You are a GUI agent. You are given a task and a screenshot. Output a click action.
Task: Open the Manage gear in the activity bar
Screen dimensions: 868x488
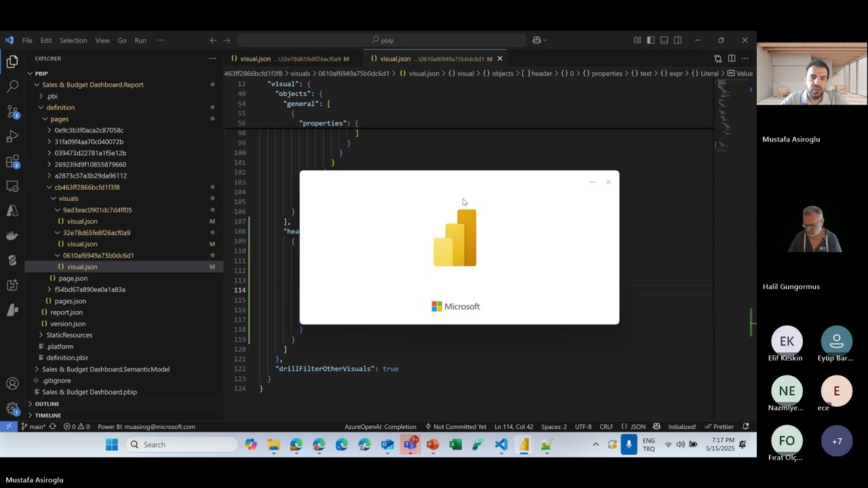(x=12, y=409)
